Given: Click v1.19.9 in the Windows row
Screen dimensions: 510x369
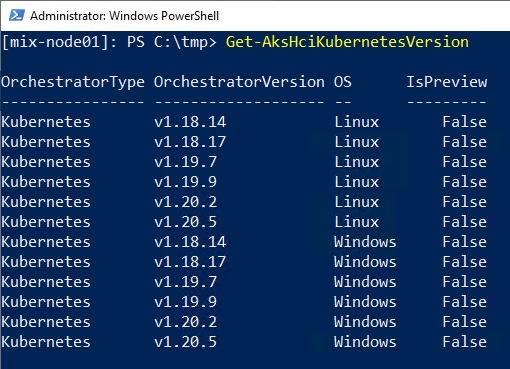Looking at the screenshot, I should (x=185, y=302).
